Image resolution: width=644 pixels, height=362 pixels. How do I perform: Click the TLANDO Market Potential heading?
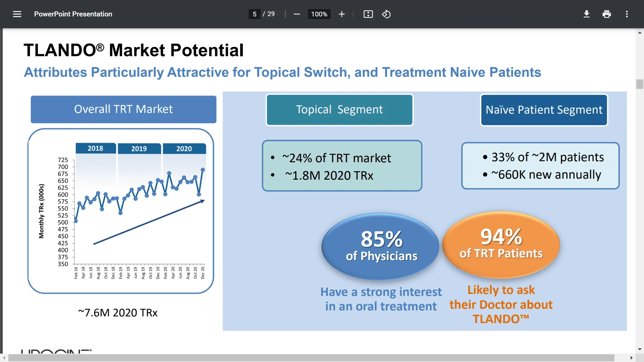pyautogui.click(x=133, y=50)
